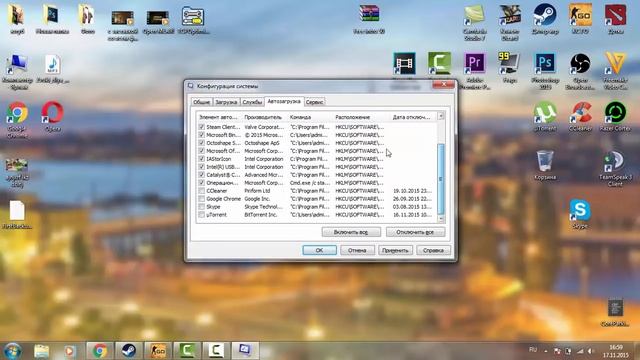The image size is (640, 360).
Task: Click the Отмена button
Action: (x=357, y=250)
